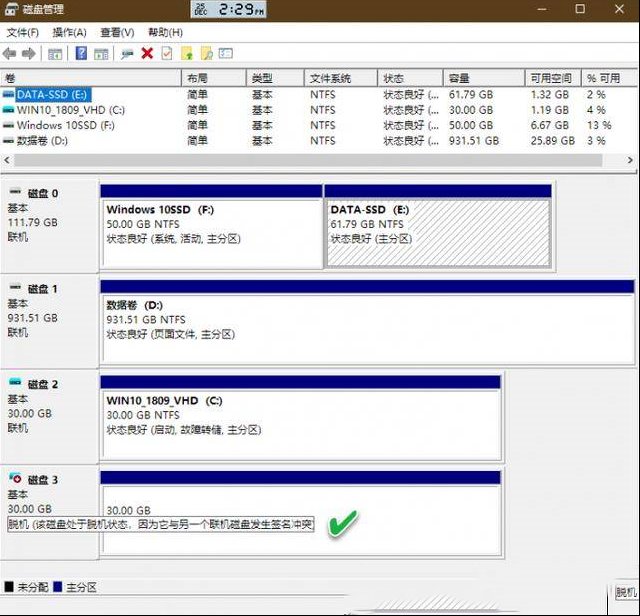640x616 pixels.
Task: Click the 25.89 GB free space cell
Action: point(553,141)
